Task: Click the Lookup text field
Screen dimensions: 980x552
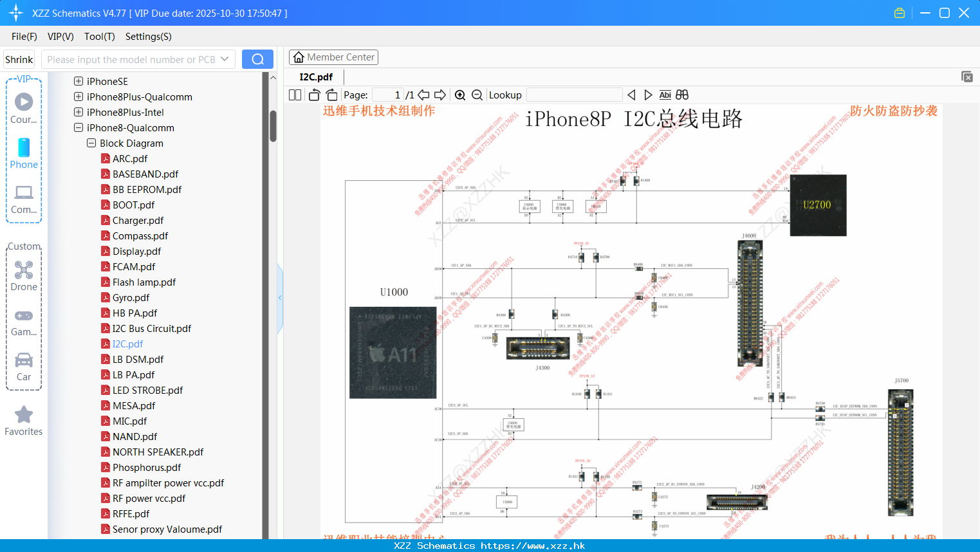Action: [574, 95]
